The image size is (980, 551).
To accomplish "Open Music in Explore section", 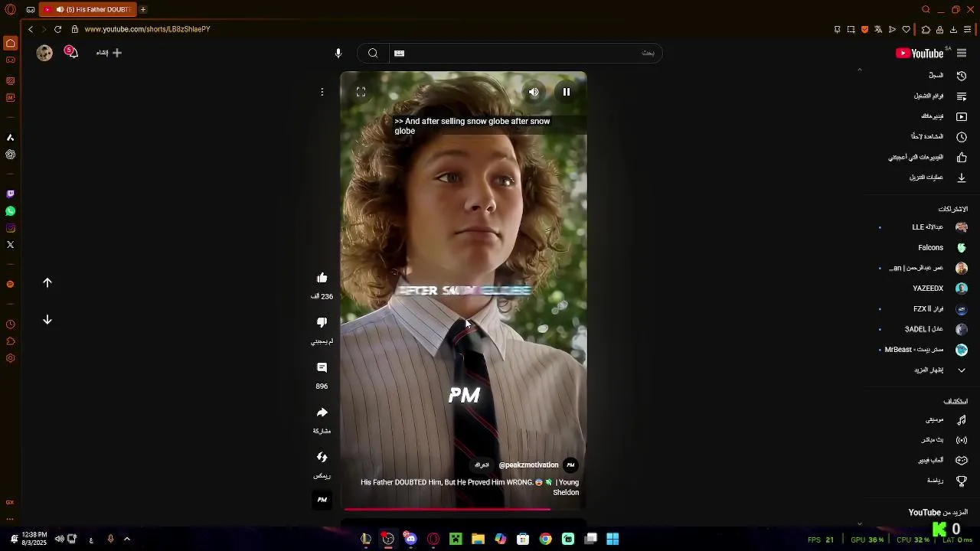I will coord(946,420).
